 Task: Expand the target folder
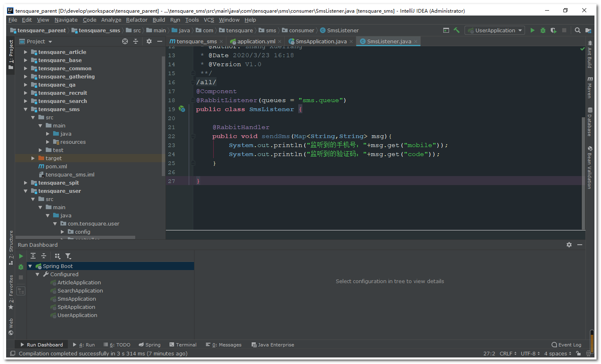[x=33, y=158]
